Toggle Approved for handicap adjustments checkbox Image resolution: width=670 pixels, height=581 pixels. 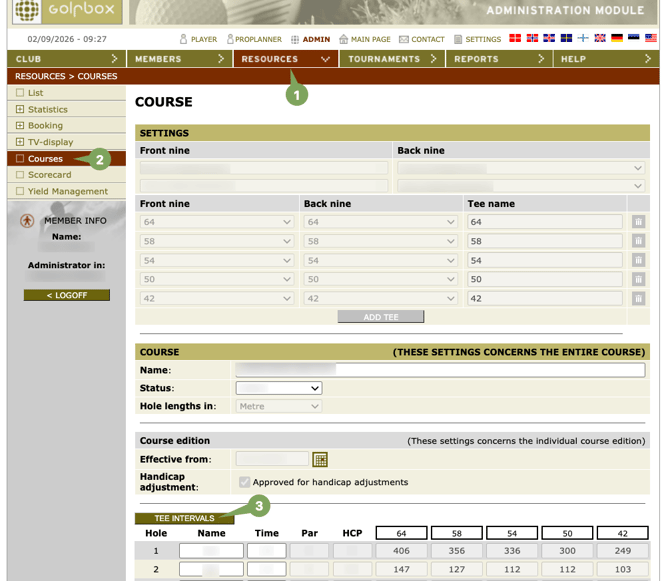[244, 482]
